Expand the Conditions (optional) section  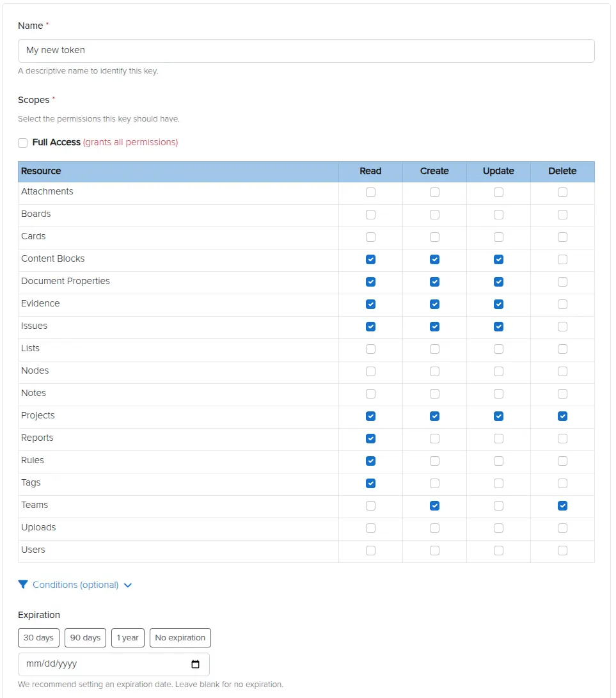pyautogui.click(x=75, y=584)
